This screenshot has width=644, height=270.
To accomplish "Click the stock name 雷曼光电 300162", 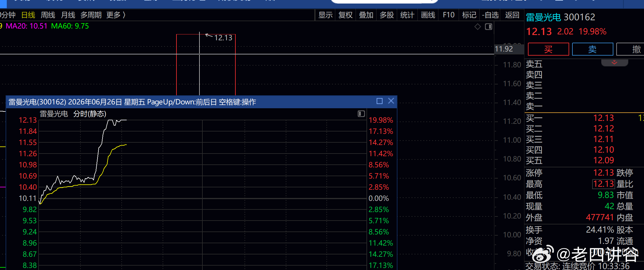I will [x=561, y=17].
